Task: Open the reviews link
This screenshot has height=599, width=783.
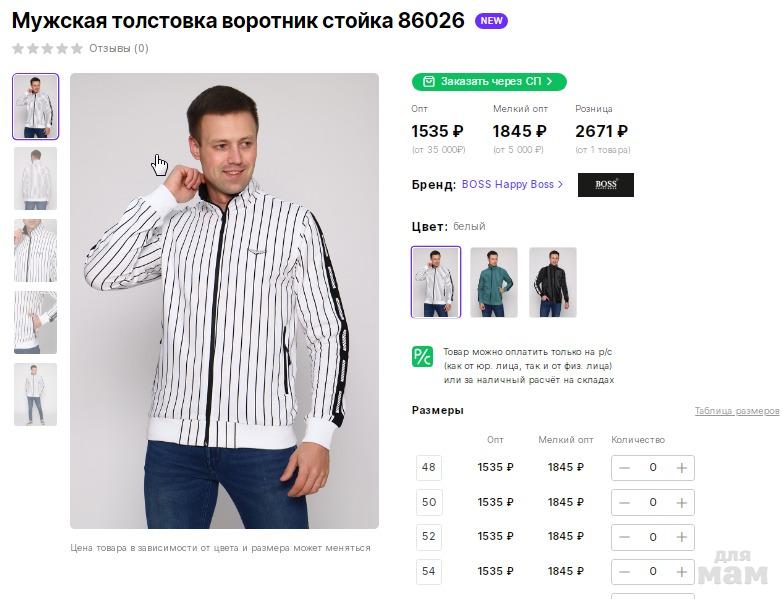Action: coord(118,48)
